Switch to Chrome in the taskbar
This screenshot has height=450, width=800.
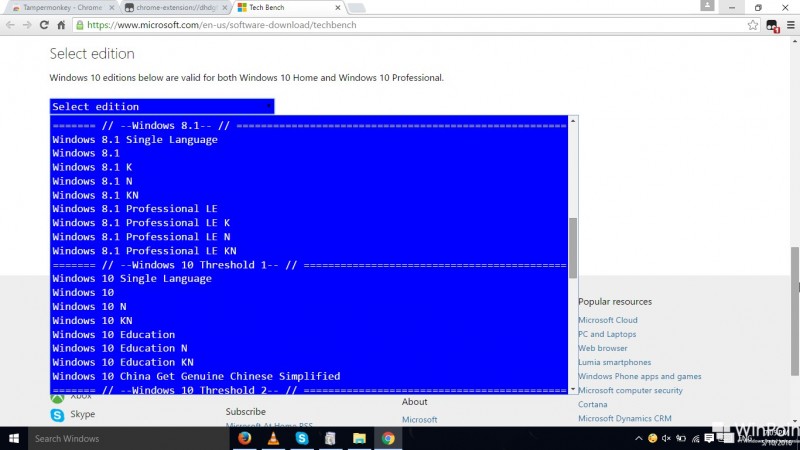388,438
